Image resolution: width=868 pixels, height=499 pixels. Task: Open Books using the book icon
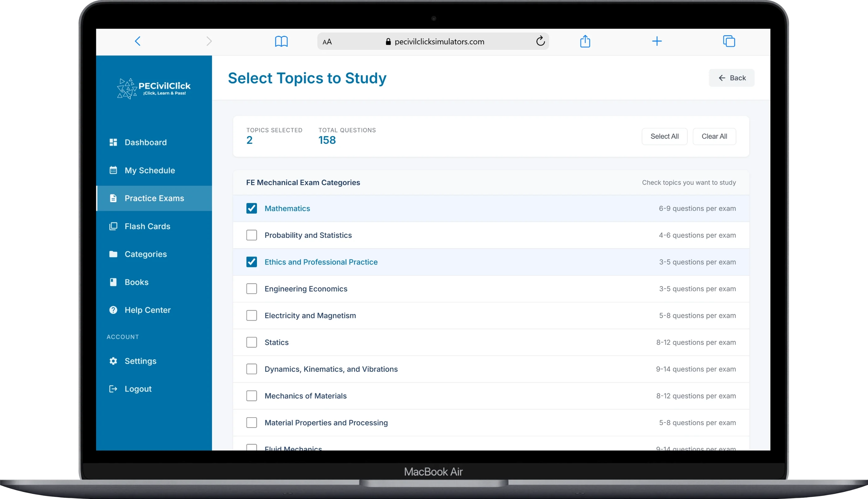click(x=113, y=282)
